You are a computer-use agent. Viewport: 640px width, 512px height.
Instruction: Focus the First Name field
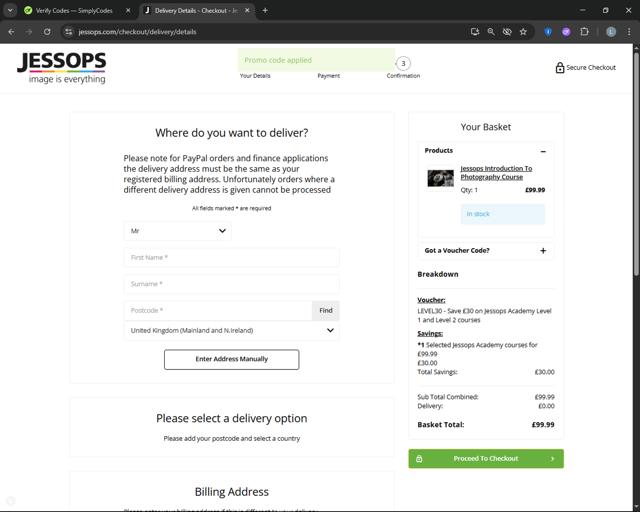(231, 258)
